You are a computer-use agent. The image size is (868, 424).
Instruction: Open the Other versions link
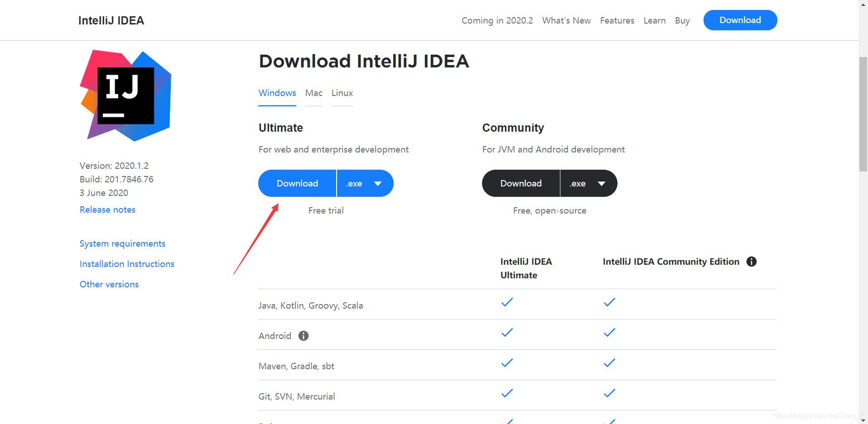pos(109,284)
